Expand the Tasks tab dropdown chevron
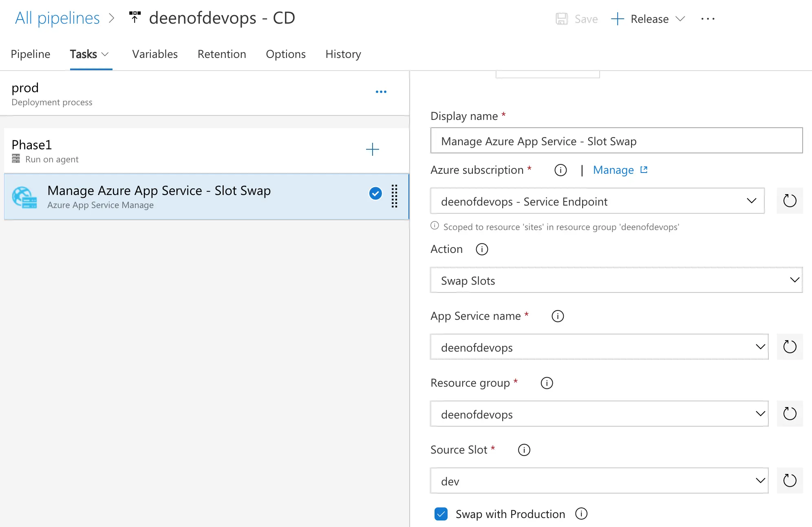This screenshot has height=527, width=812. (x=105, y=54)
